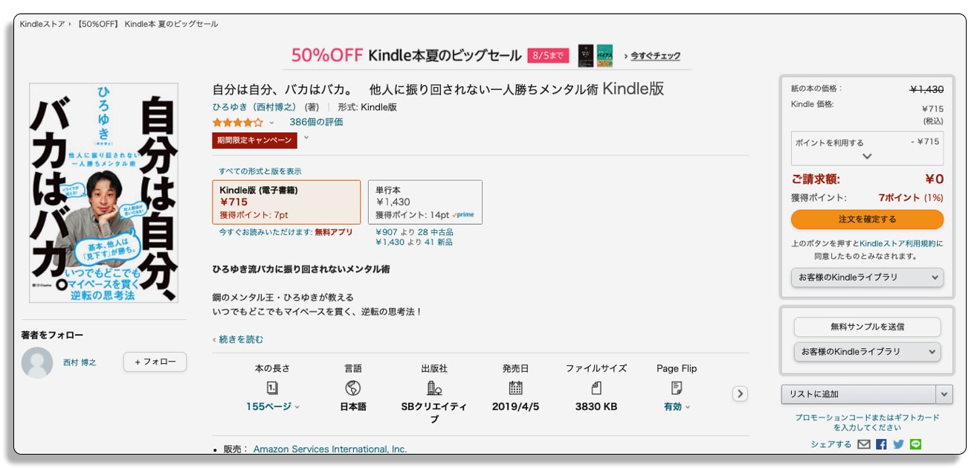Image resolution: width=980 pixels, height=468 pixels.
Task: Open the リストに追加 dropdown arrow
Action: tap(944, 394)
